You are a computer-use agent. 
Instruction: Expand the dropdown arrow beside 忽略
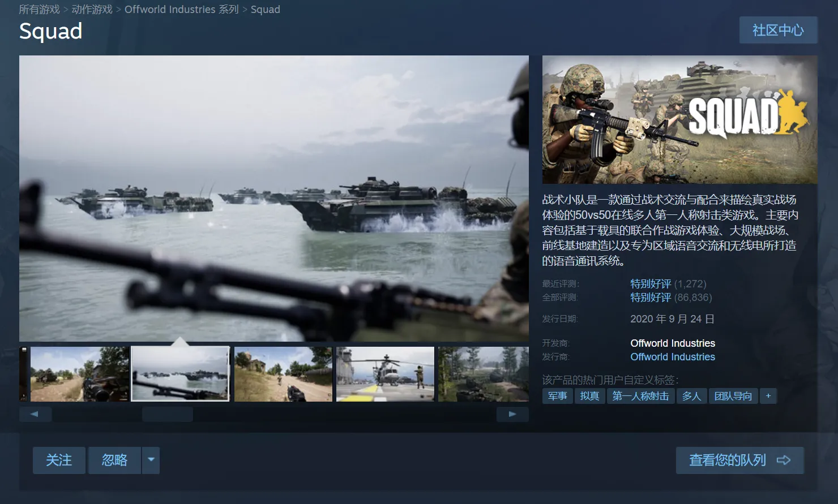coord(151,460)
